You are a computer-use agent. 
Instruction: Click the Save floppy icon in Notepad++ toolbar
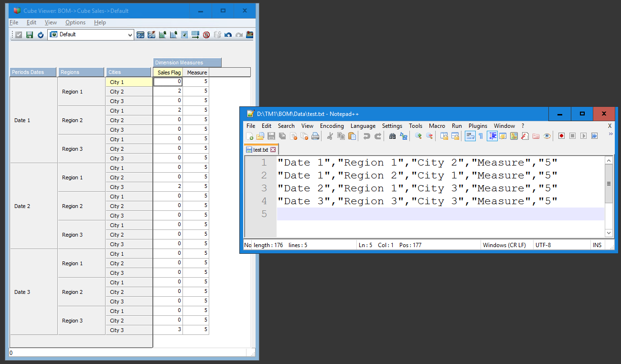pos(271,136)
